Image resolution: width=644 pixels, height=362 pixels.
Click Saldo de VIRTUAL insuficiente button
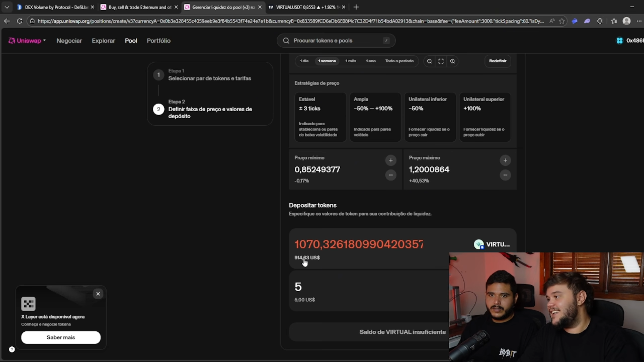click(402, 332)
